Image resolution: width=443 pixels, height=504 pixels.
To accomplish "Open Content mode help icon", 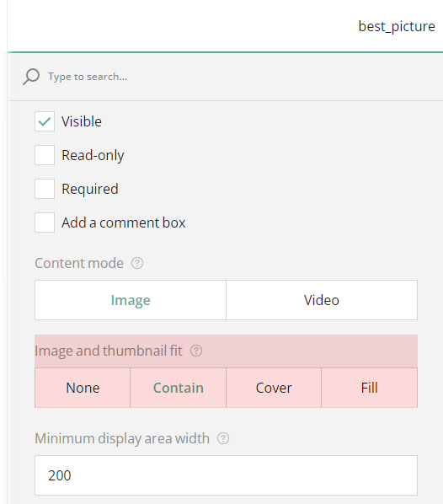I will pyautogui.click(x=137, y=263).
